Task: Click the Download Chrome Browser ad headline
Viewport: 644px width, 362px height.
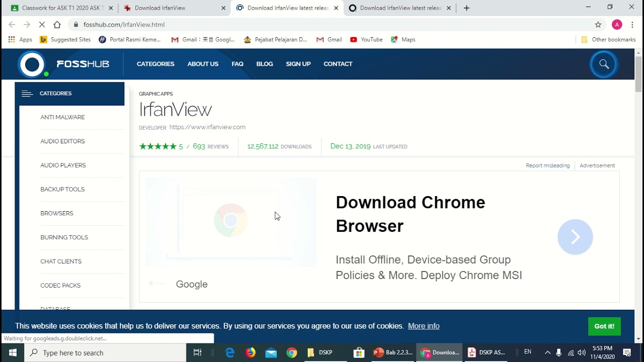Action: point(411,214)
